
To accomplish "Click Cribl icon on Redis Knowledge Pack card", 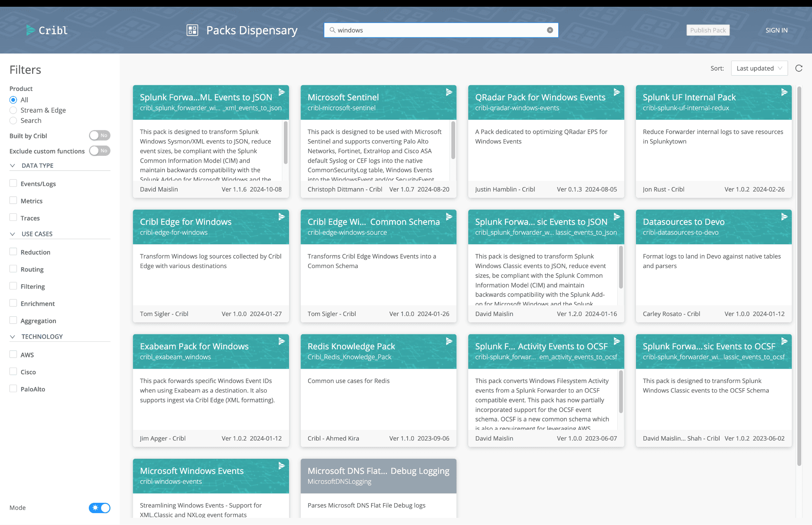I will pos(449,341).
